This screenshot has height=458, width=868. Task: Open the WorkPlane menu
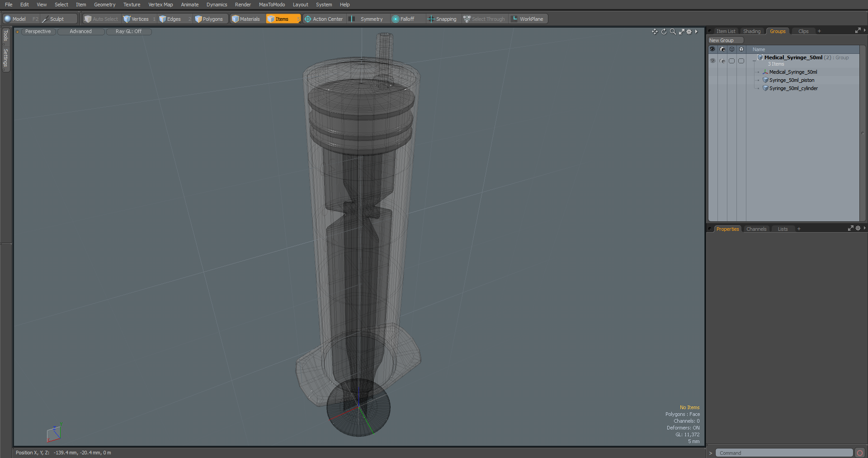[x=528, y=19]
